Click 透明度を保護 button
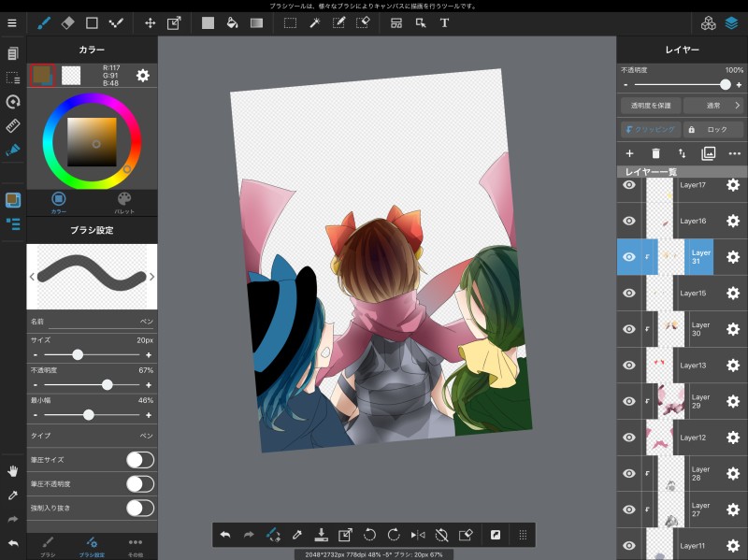This screenshot has width=748, height=560. pos(651,106)
